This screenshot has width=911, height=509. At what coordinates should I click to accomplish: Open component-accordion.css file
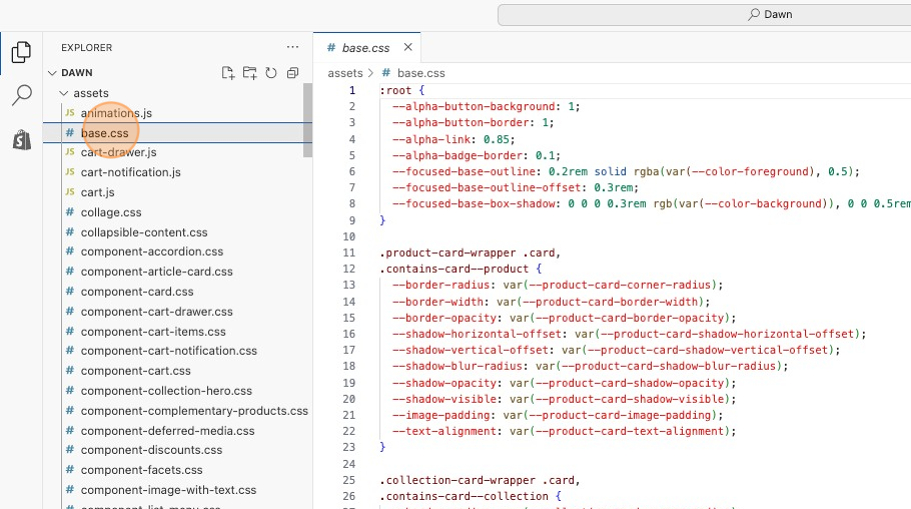click(x=151, y=252)
